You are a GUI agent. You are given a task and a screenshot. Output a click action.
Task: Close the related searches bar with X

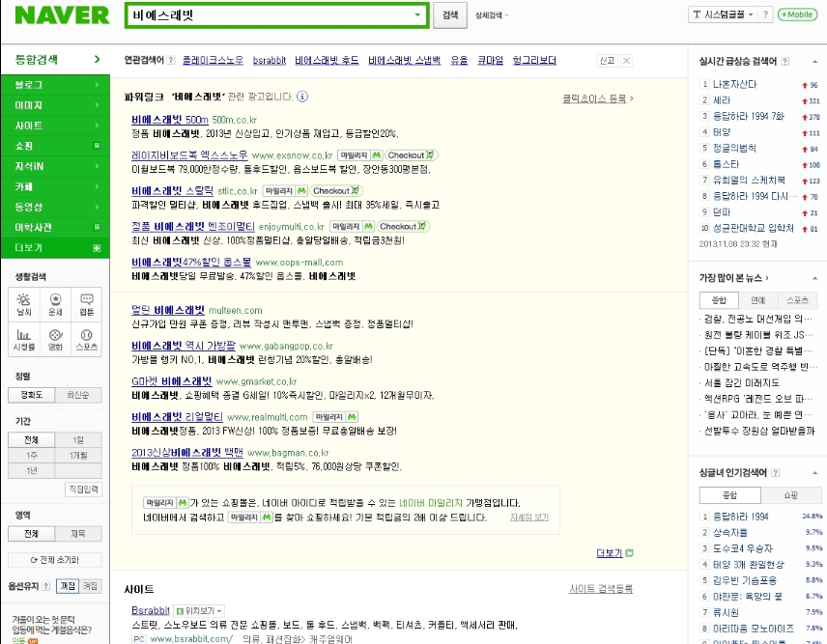(x=626, y=61)
